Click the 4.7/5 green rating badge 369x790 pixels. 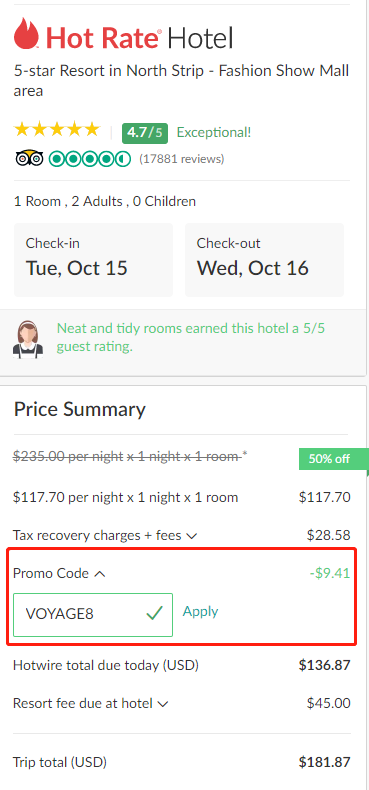pyautogui.click(x=145, y=133)
